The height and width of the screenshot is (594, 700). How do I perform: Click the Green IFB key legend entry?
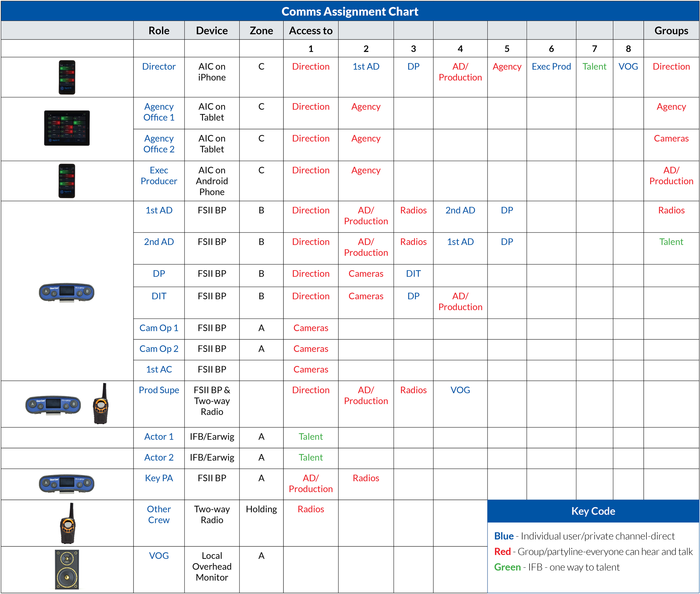pyautogui.click(x=556, y=567)
